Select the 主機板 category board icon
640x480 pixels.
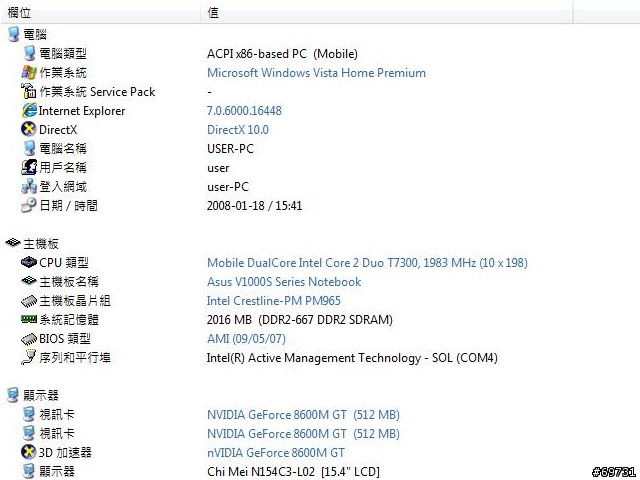coord(13,243)
